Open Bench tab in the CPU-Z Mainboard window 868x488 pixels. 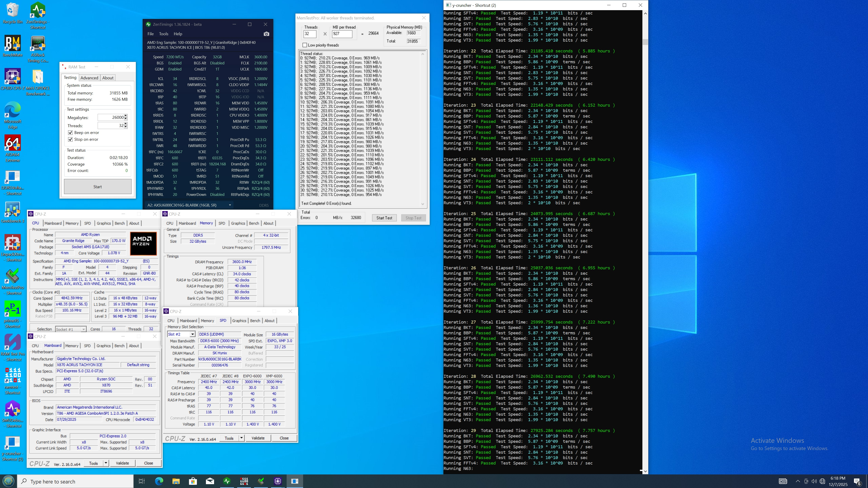(119, 346)
